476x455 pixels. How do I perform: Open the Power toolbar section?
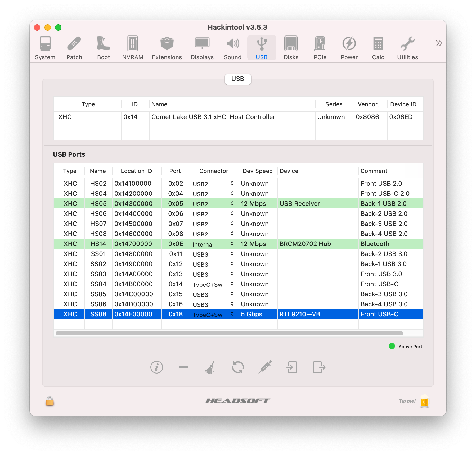(349, 48)
